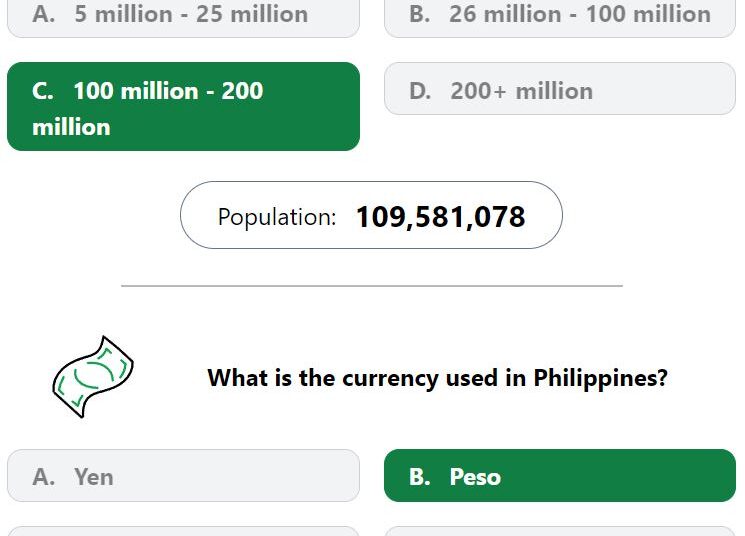Select the green 100 million - 200 million answer
Viewport: 745px width, 536px height.
tap(183, 106)
